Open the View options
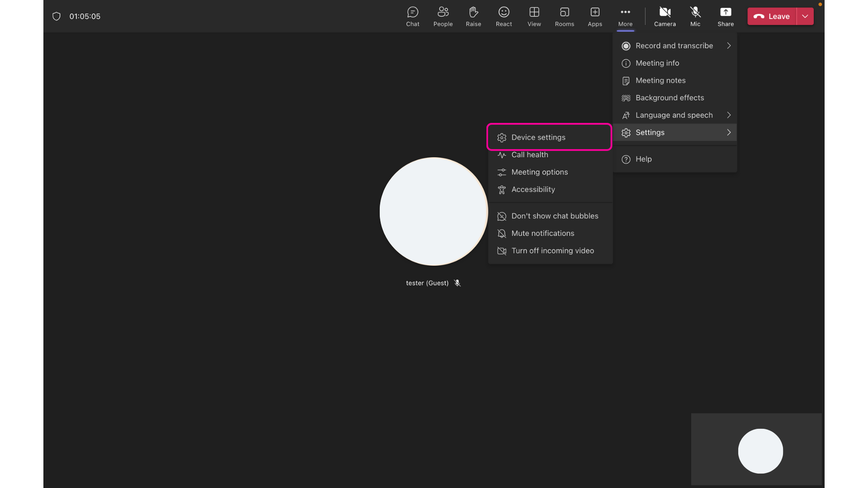 pyautogui.click(x=534, y=16)
